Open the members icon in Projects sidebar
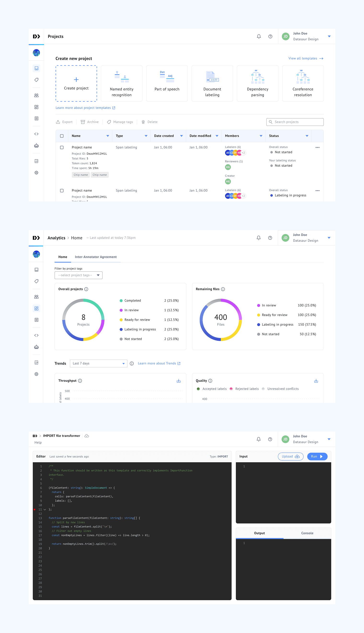Image resolution: width=364 pixels, height=633 pixels. [36, 95]
